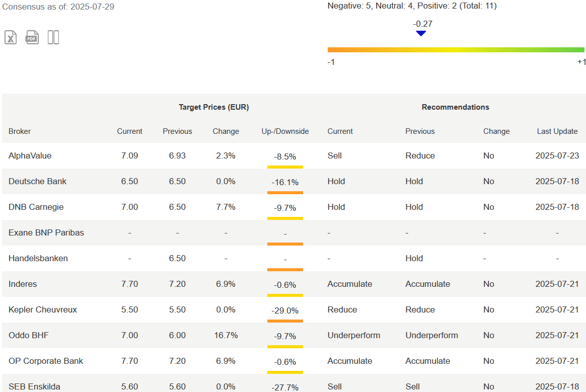Click AlphaValue downside -8.5% value
Screen dimensions: 586x392
285,156
